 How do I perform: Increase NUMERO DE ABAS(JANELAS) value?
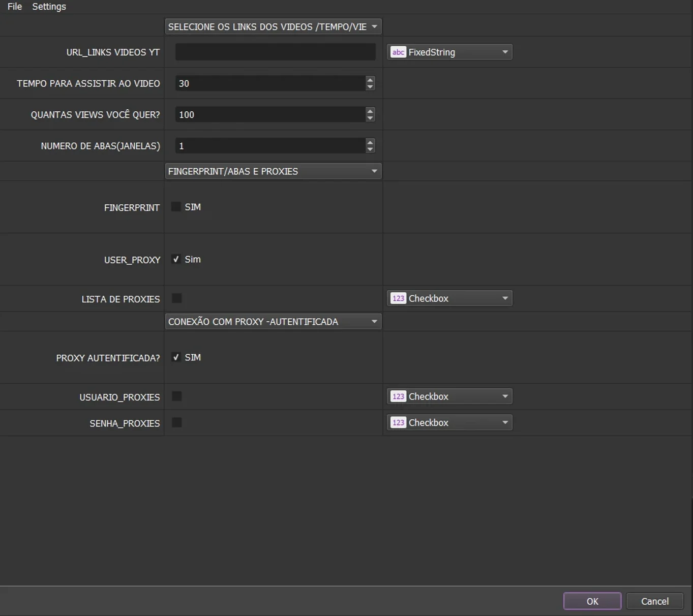[x=370, y=142]
